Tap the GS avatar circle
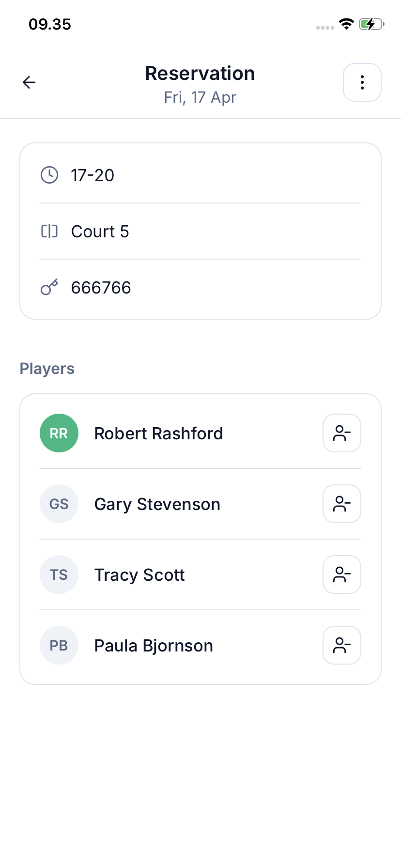Image resolution: width=401 pixels, height=868 pixels. point(59,504)
